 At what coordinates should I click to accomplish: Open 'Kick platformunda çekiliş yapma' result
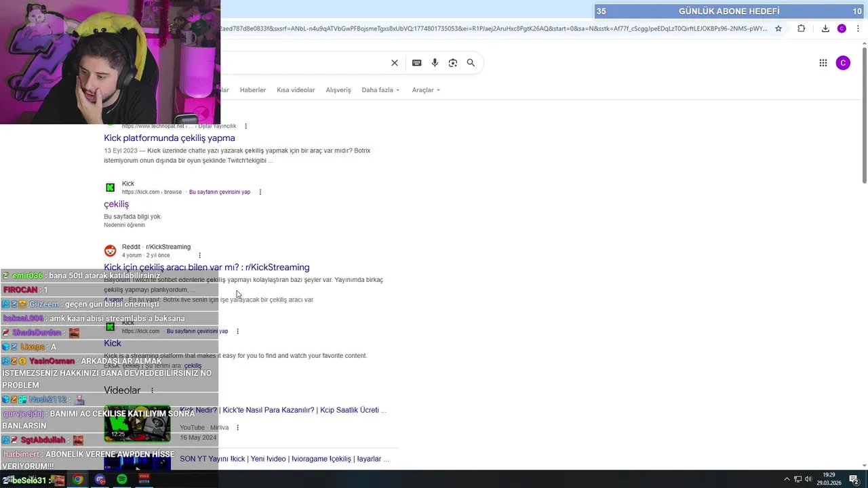[170, 138]
